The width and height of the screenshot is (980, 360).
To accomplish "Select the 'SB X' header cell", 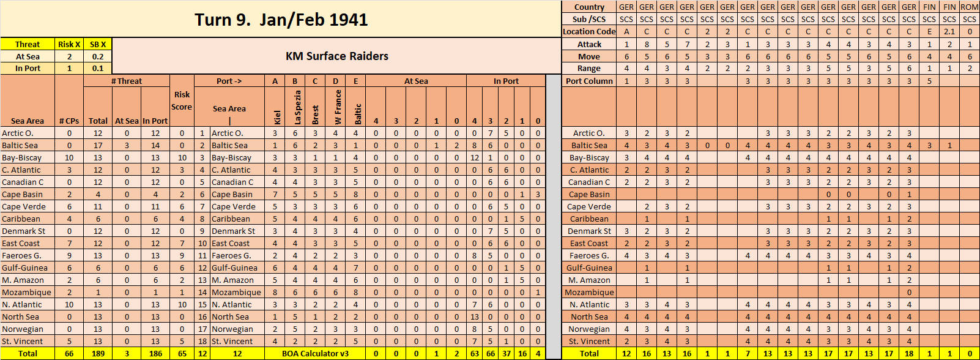I will (98, 44).
